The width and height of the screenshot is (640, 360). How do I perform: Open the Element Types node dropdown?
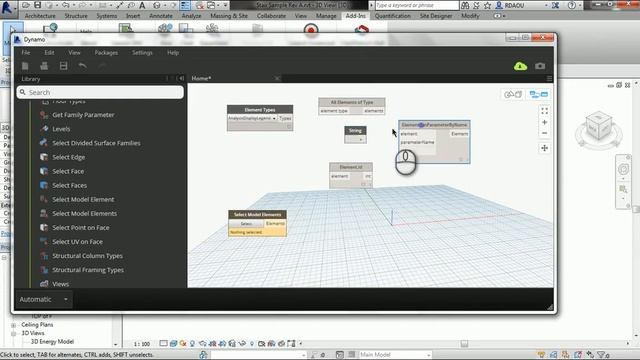tap(252, 118)
